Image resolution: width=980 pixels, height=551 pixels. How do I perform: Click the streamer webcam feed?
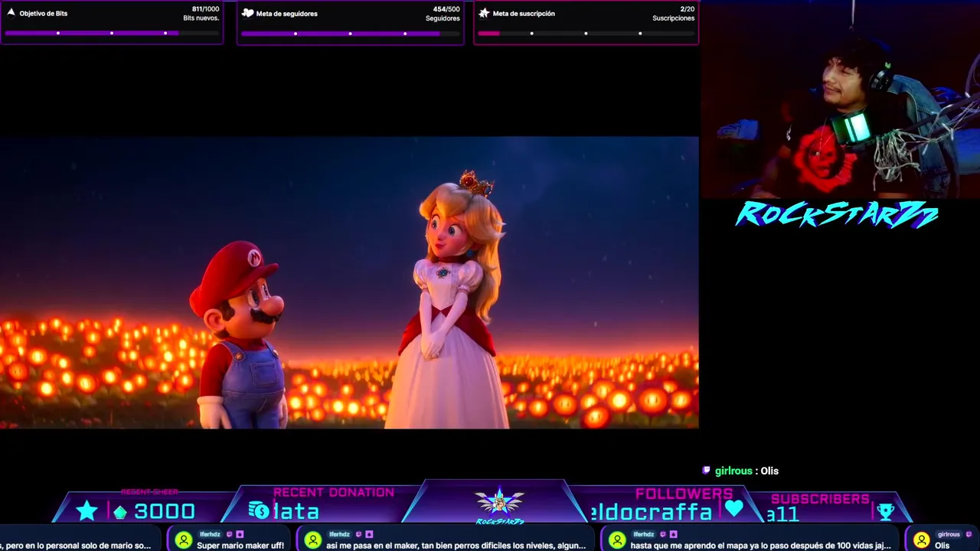[x=840, y=99]
